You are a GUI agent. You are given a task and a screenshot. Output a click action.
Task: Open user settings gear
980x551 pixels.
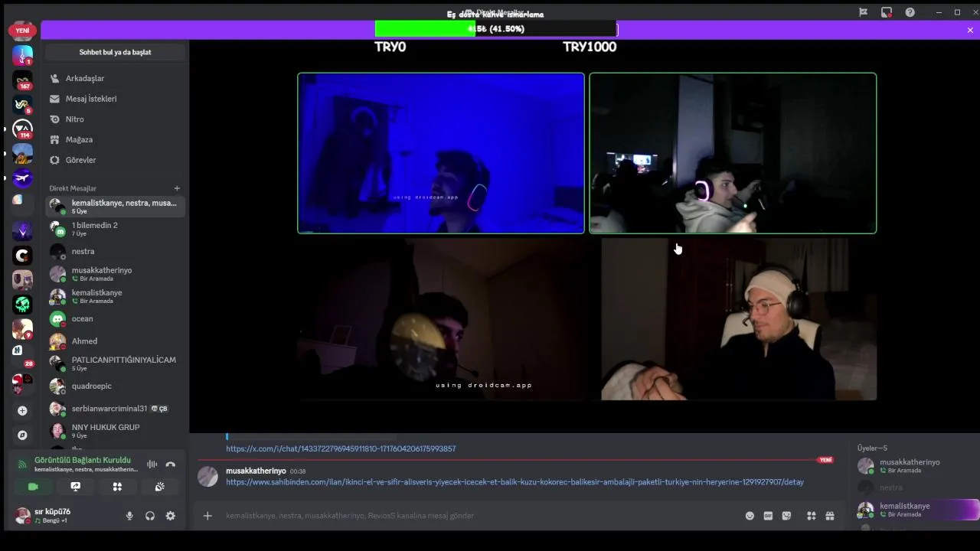[x=171, y=516]
